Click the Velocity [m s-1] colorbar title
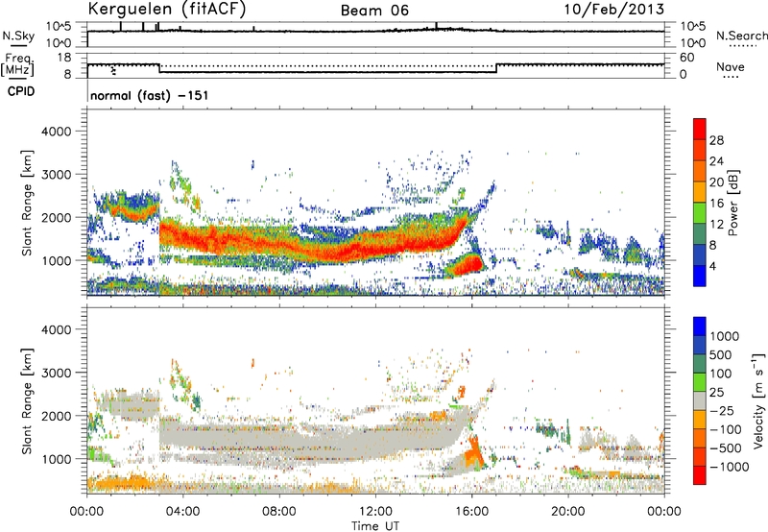 pyautogui.click(x=758, y=400)
